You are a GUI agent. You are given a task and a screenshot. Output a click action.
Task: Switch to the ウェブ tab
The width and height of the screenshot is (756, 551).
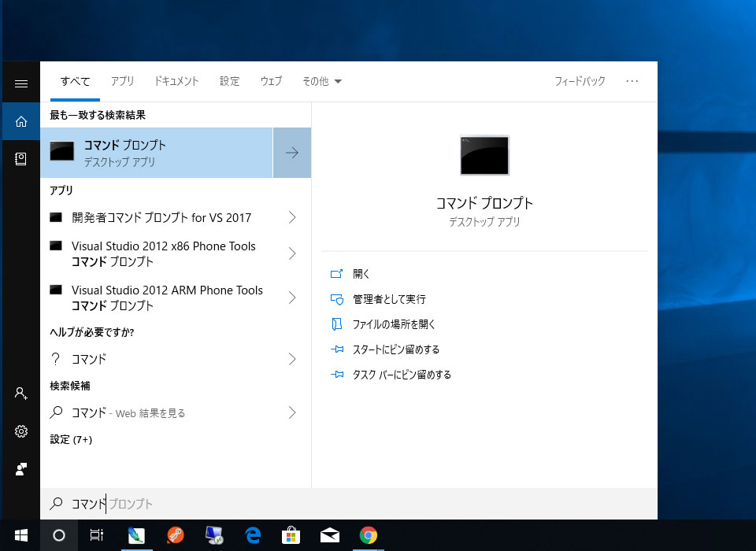271,81
